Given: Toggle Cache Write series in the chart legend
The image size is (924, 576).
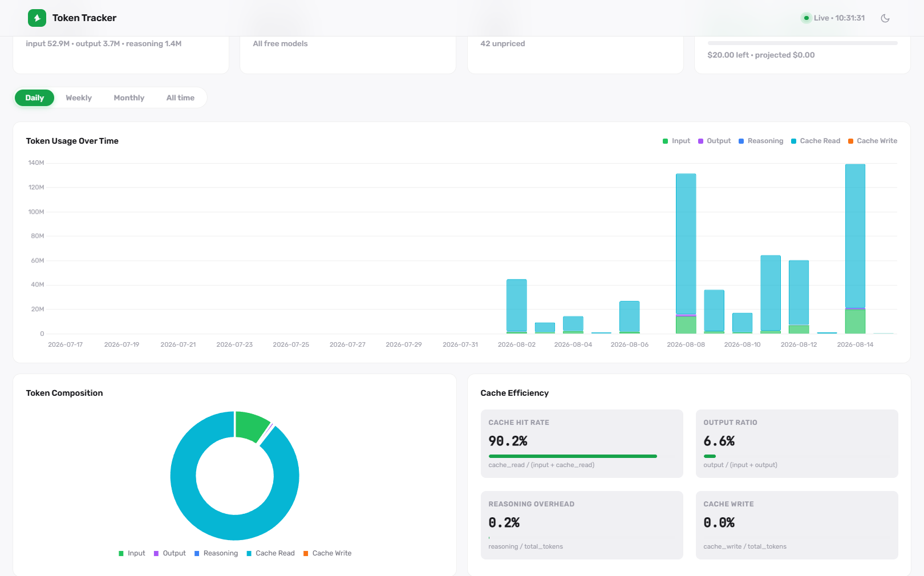Looking at the screenshot, I should pos(873,141).
